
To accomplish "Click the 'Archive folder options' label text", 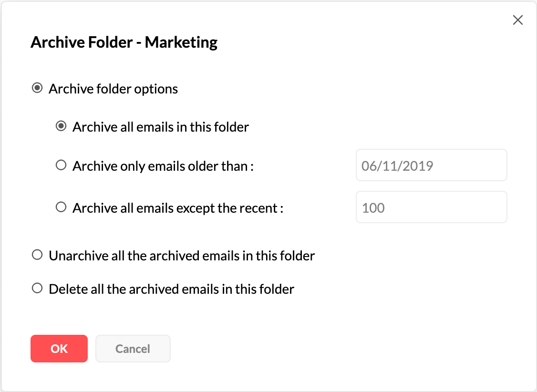I will coord(113,89).
